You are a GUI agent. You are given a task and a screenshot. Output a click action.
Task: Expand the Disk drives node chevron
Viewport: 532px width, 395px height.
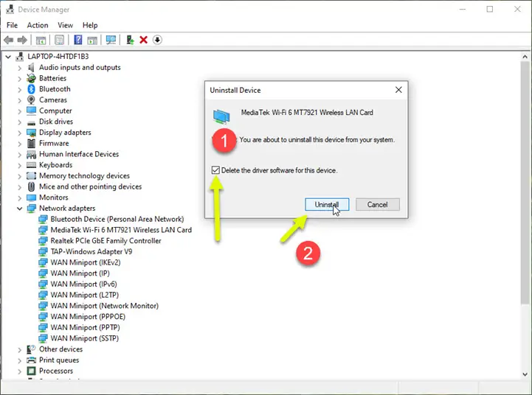20,122
